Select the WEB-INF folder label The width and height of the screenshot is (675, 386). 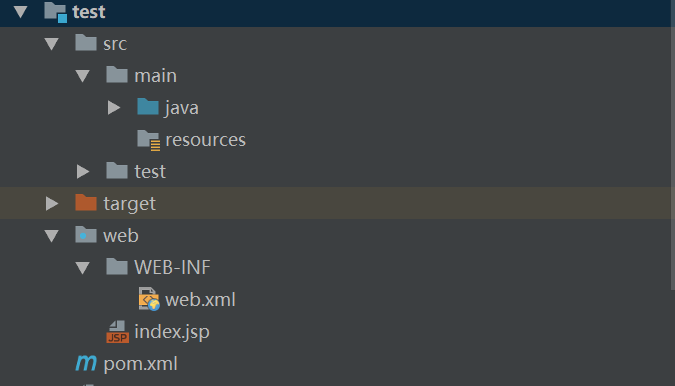coord(172,267)
